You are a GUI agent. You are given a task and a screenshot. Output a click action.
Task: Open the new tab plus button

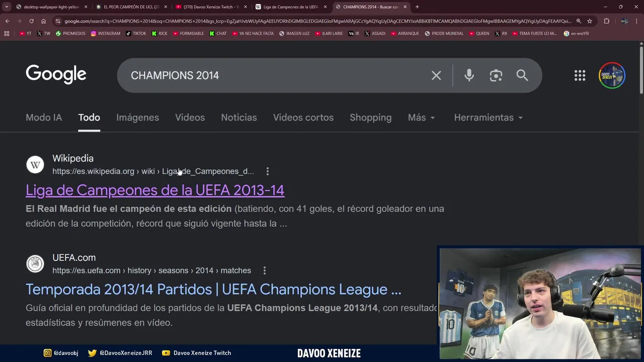(417, 7)
